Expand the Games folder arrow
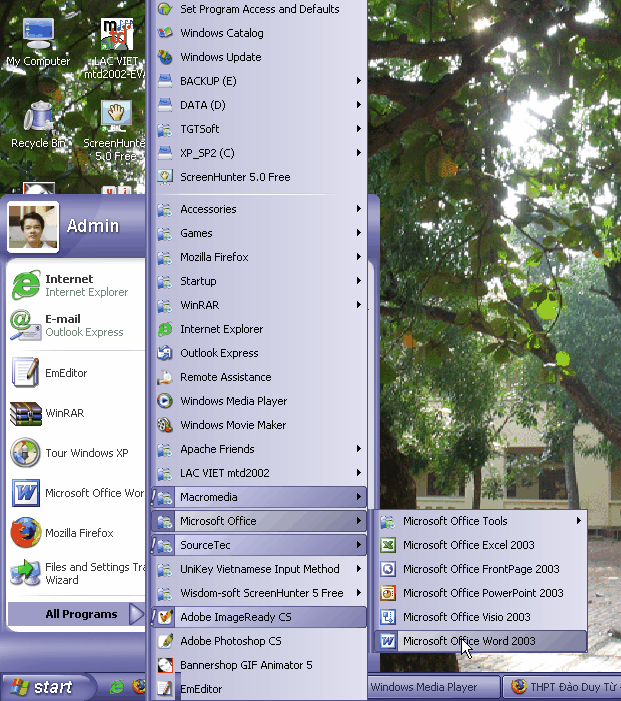The image size is (621, 701). click(358, 233)
